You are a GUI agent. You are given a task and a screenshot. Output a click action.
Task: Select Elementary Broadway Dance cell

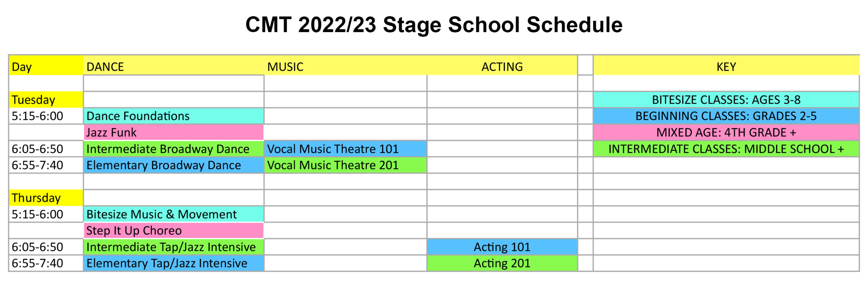(174, 165)
